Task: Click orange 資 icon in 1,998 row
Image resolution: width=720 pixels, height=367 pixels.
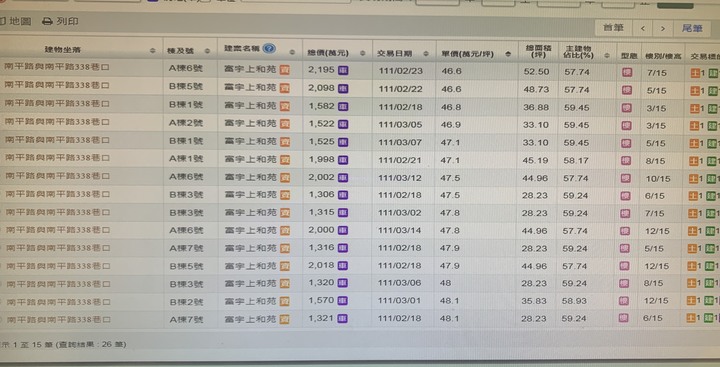Action: click(285, 160)
